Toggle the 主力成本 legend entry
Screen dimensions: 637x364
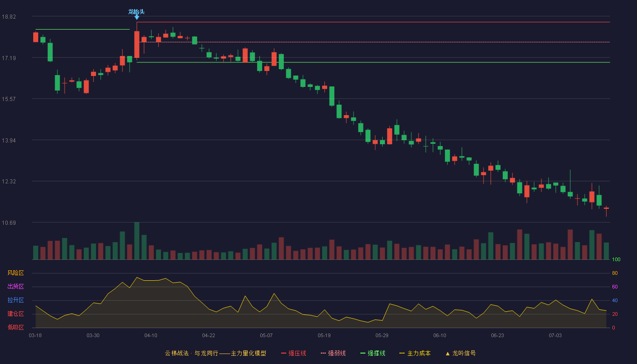pos(415,353)
